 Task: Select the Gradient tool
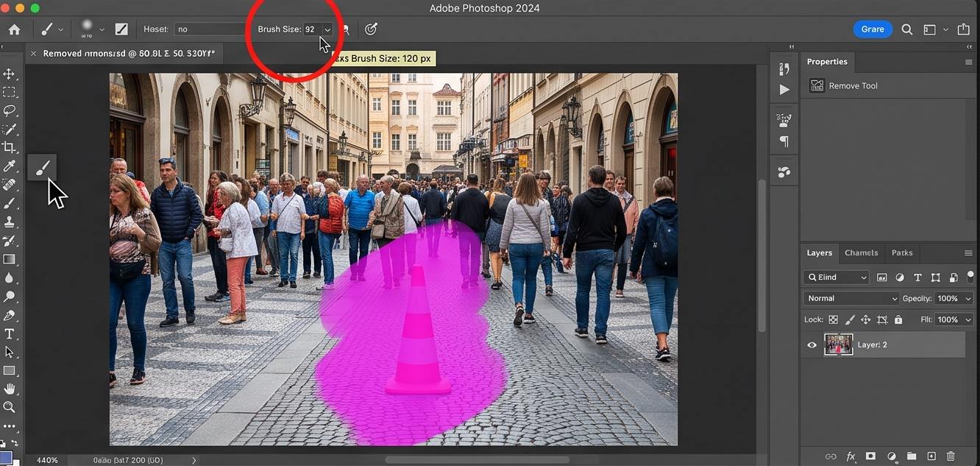pyautogui.click(x=9, y=259)
